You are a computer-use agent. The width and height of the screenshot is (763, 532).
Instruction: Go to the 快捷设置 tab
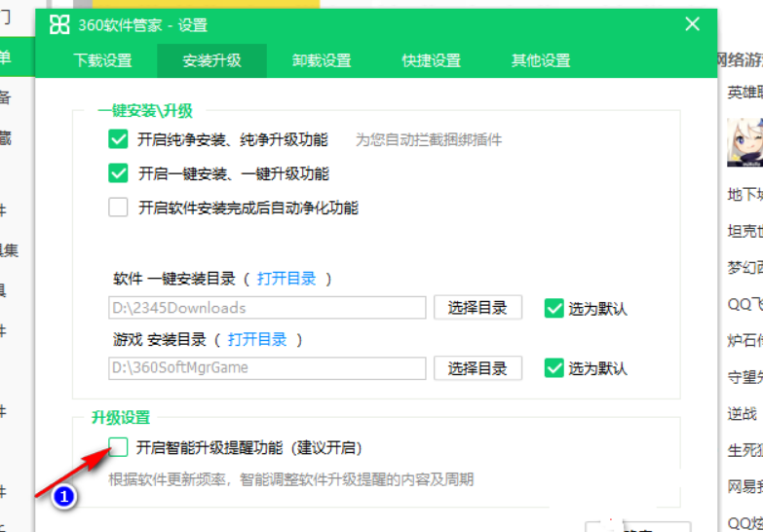click(x=431, y=60)
